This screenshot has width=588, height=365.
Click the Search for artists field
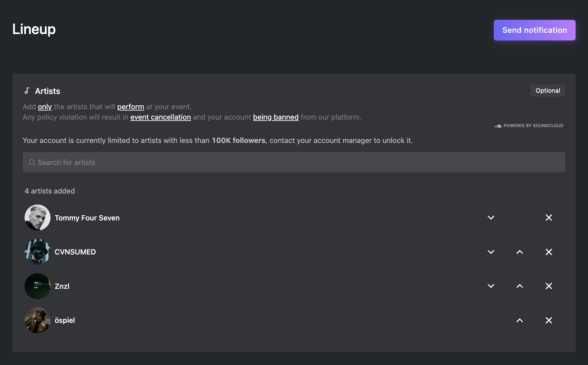tap(294, 162)
